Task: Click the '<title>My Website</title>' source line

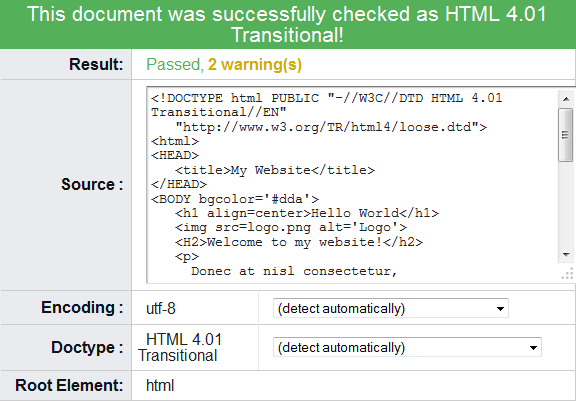Action: click(275, 170)
